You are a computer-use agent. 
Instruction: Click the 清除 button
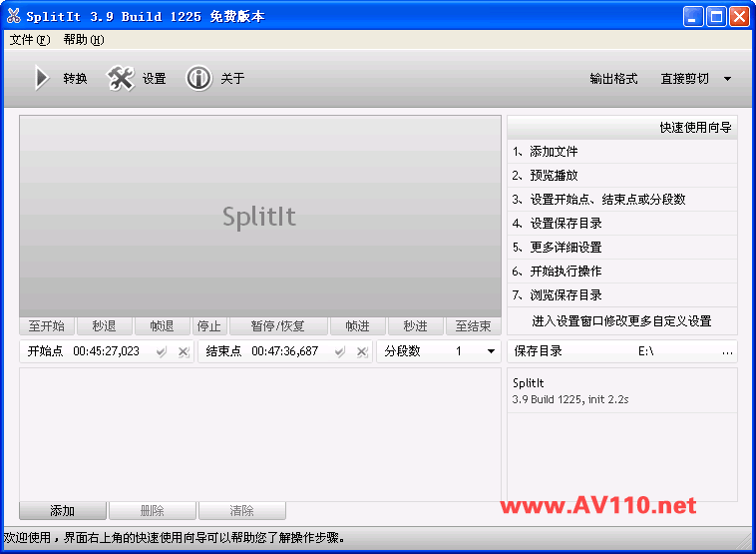242,510
